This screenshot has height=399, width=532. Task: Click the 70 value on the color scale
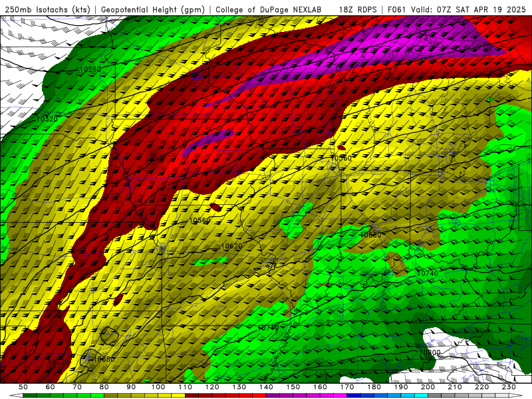[77, 387]
